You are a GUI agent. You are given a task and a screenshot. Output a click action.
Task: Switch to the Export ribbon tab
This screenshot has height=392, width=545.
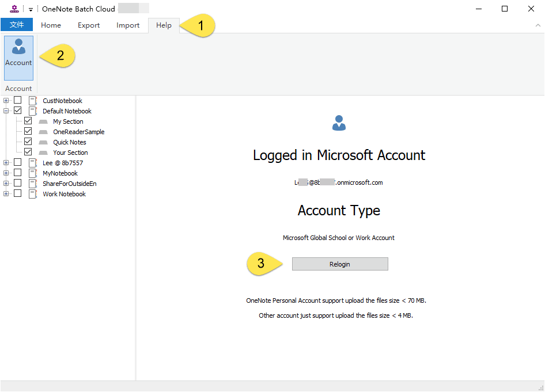pos(88,25)
